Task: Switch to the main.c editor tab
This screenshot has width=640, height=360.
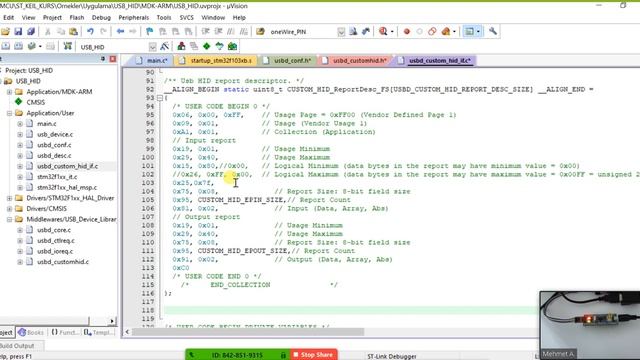Action: pyautogui.click(x=152, y=60)
